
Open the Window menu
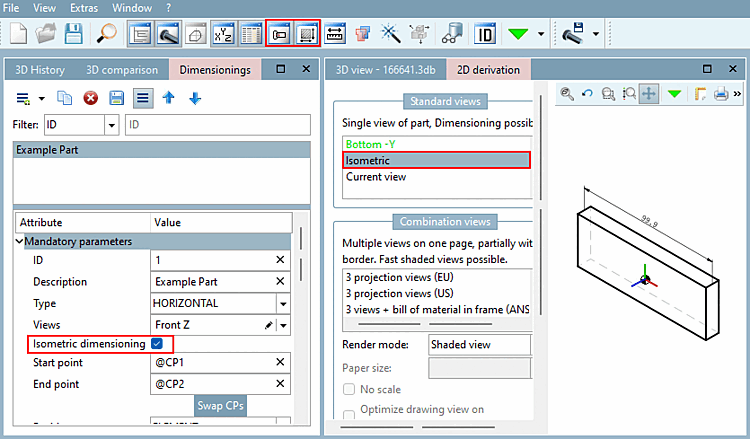pos(132,8)
